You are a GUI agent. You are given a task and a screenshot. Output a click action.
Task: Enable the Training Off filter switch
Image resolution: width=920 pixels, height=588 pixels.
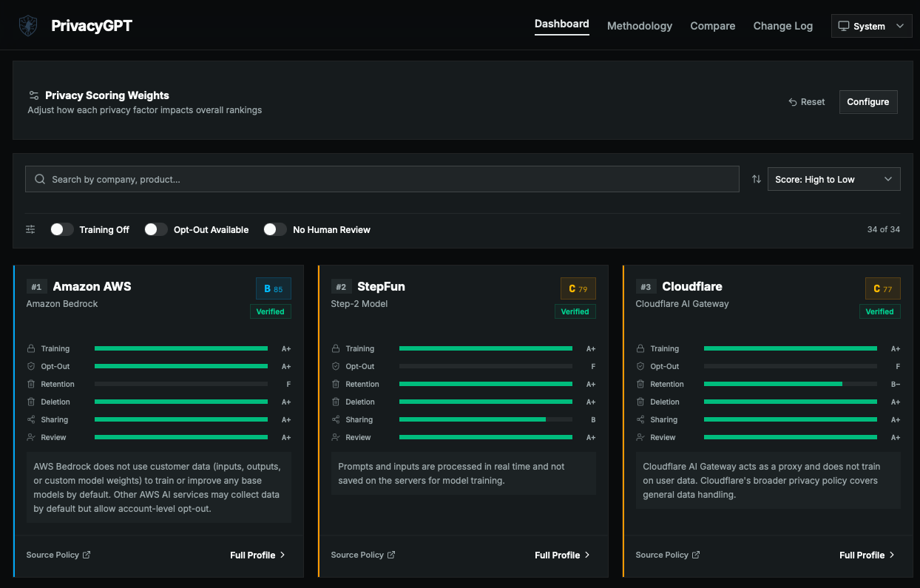[62, 229]
